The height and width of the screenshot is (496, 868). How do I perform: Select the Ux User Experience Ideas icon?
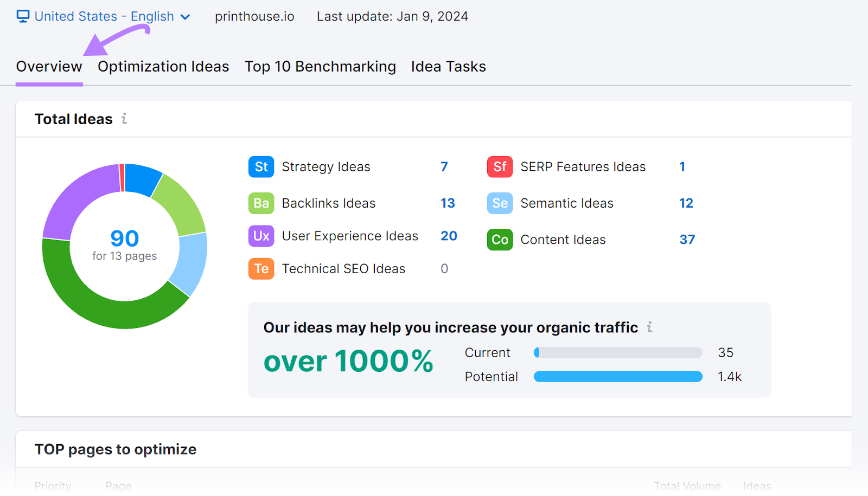coord(261,236)
